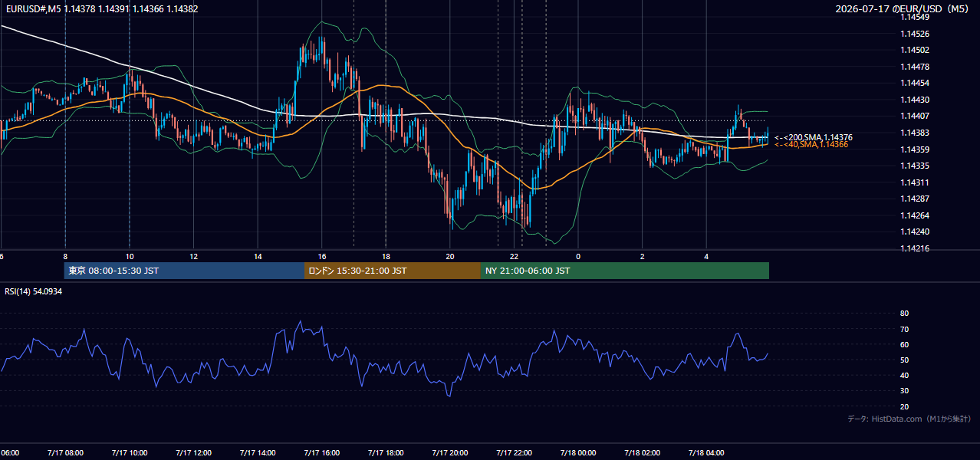
Task: Click the 7/18 04:00 bottom date label
Action: [706, 453]
